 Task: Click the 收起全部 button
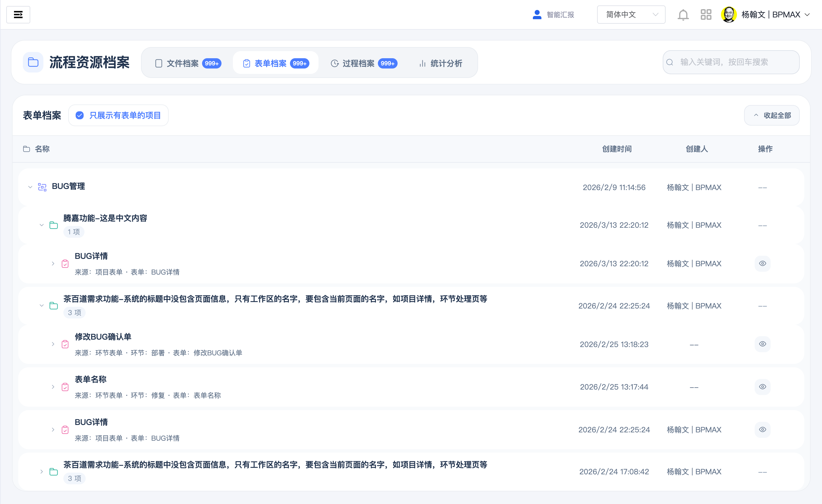771,115
